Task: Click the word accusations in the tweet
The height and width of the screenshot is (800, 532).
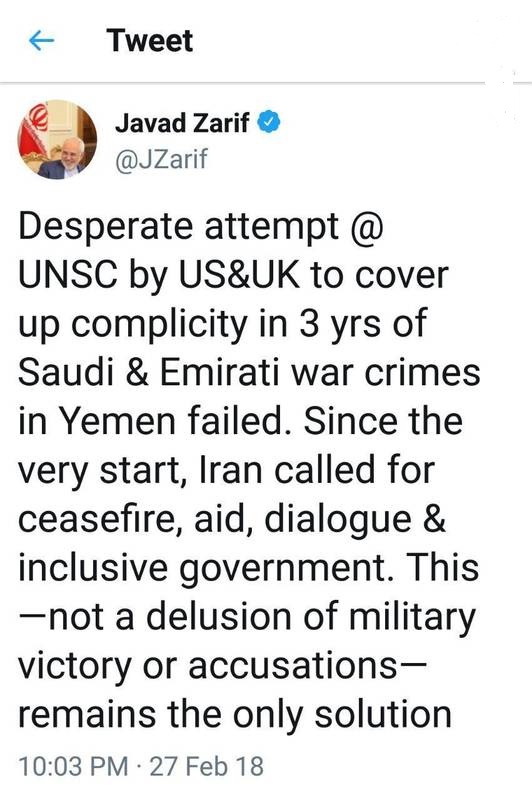Action: coord(293,667)
